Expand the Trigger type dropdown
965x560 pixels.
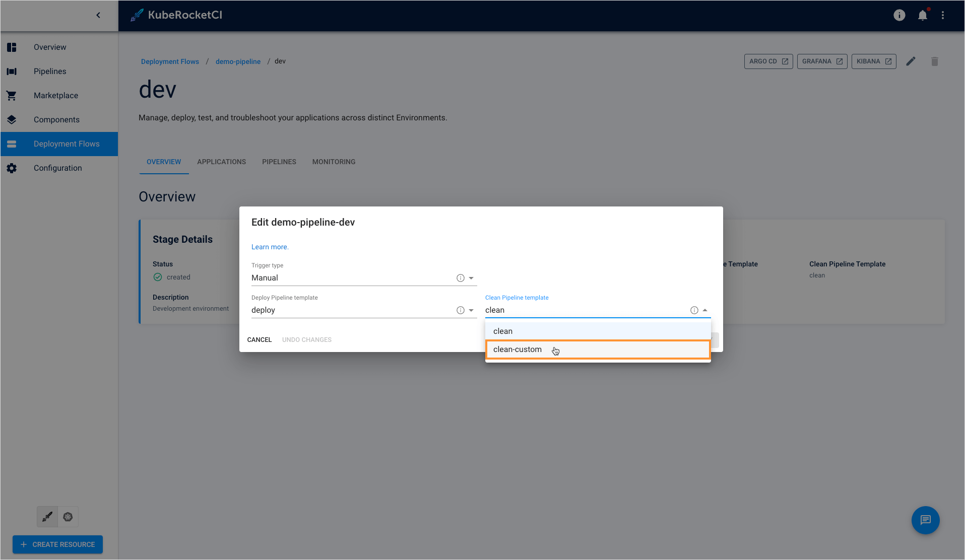point(471,277)
